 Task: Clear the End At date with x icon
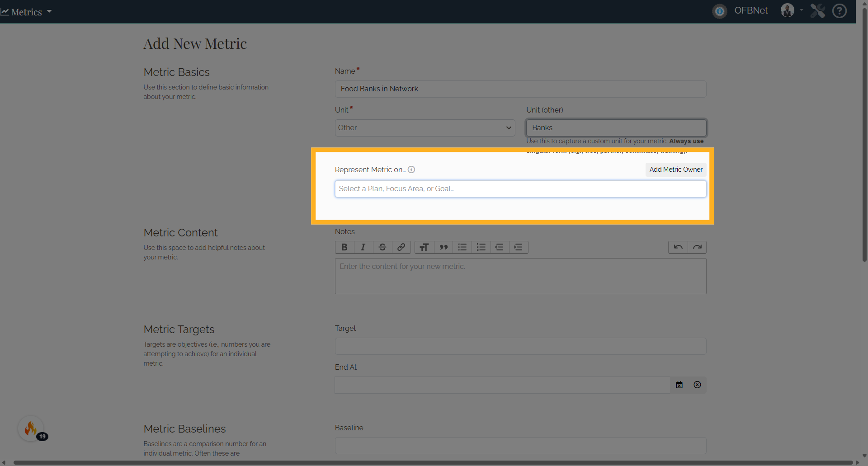pos(698,385)
